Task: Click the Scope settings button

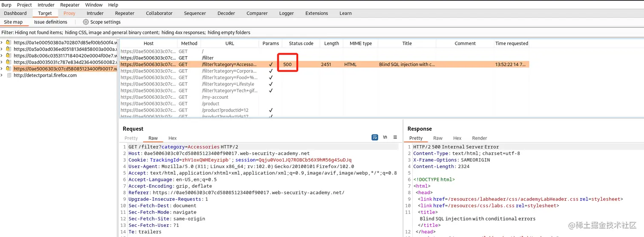Action: (x=102, y=22)
